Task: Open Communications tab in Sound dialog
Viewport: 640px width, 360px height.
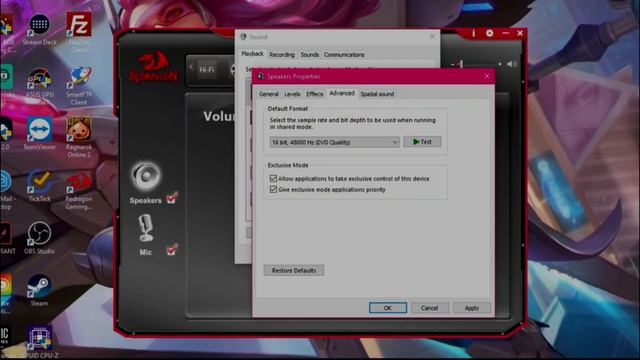Action: pos(344,55)
